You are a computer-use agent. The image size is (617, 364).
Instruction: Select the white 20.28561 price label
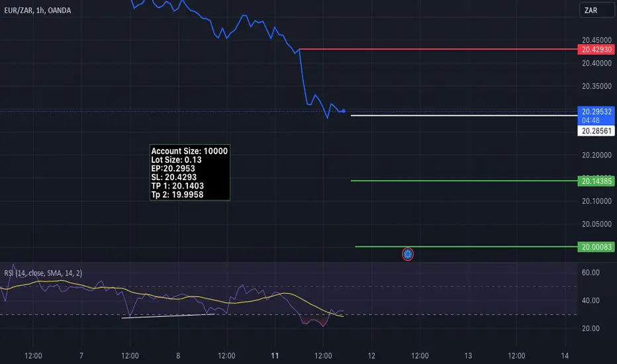coord(596,131)
